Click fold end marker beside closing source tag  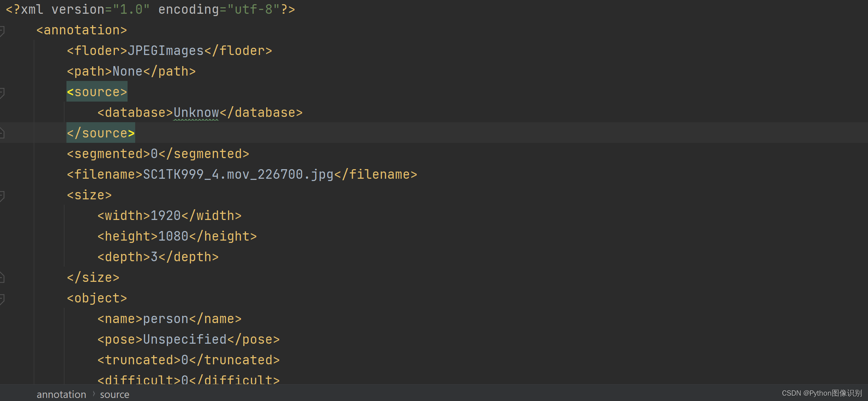pyautogui.click(x=2, y=133)
